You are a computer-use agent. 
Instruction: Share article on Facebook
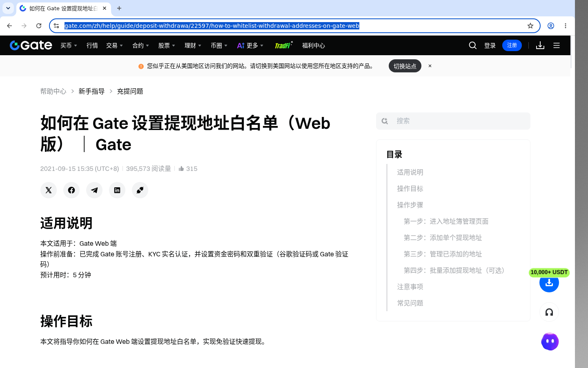(x=71, y=190)
